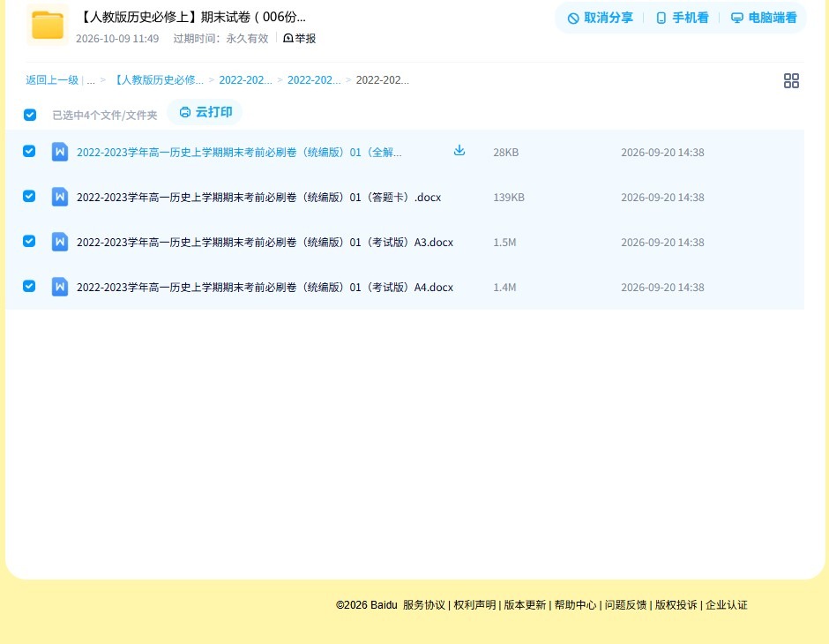Open the 01（考试版）A4.docx file name

(265, 287)
